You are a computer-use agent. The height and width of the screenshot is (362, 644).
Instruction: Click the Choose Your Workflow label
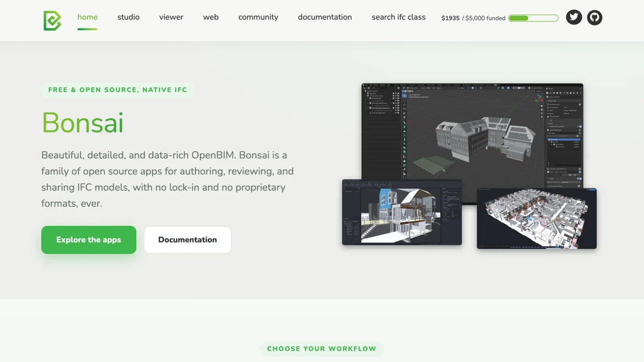click(x=322, y=349)
